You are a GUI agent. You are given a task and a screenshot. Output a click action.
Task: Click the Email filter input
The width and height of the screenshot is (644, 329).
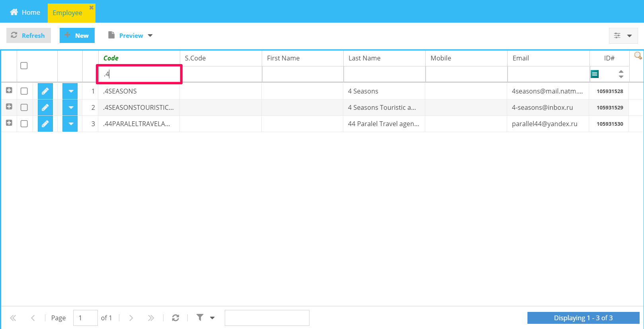click(x=549, y=74)
